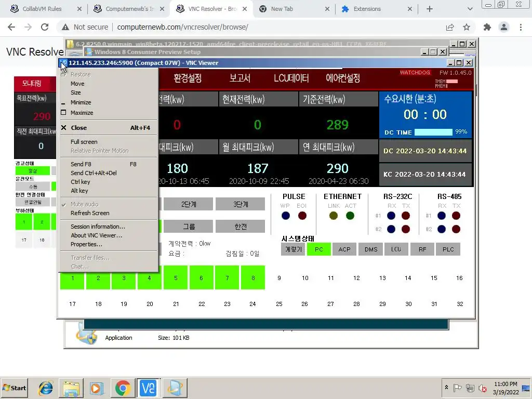The height and width of the screenshot is (399, 532).
Task: Click the 계량기 system status button
Action: [293, 249]
